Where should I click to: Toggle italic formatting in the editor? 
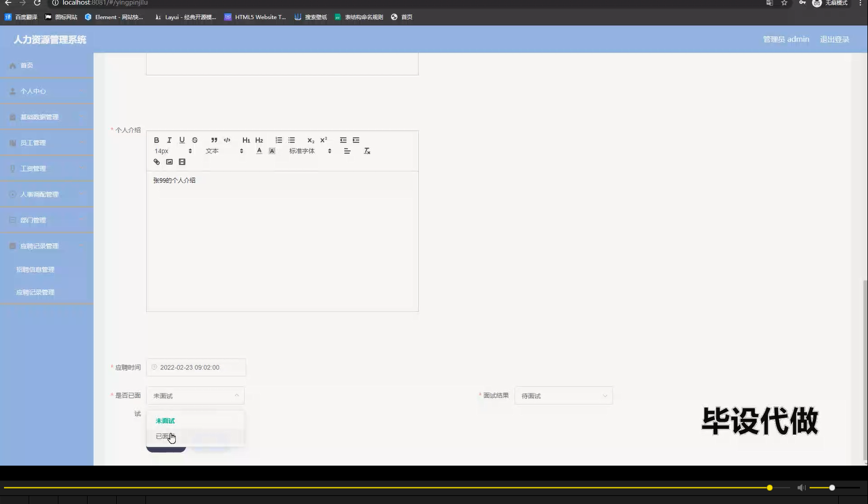(x=169, y=140)
